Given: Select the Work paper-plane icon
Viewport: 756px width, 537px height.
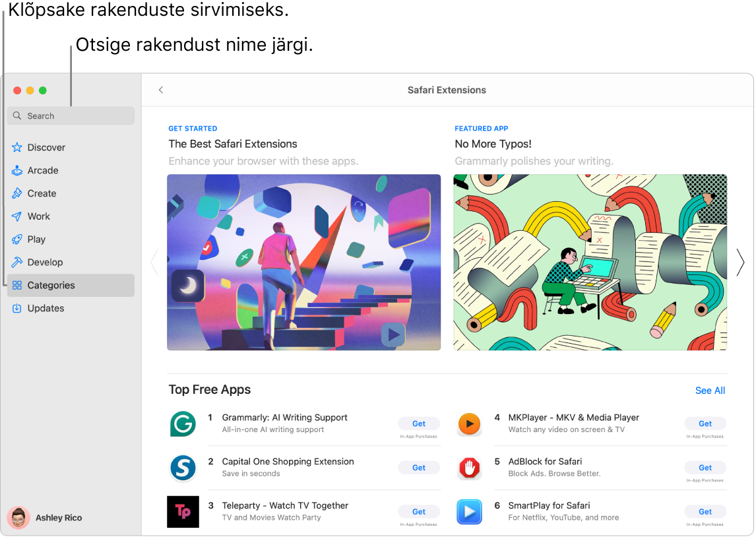Looking at the screenshot, I should click(18, 216).
